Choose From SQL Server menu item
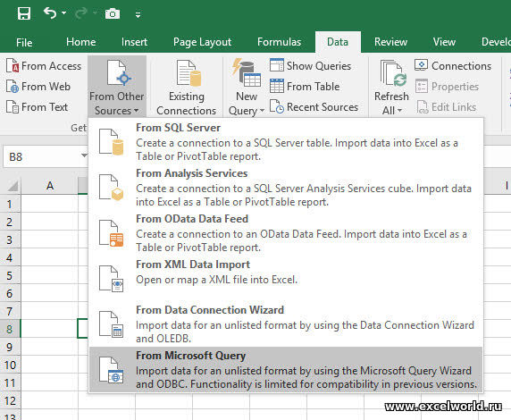The width and height of the screenshot is (511, 420). (286, 141)
